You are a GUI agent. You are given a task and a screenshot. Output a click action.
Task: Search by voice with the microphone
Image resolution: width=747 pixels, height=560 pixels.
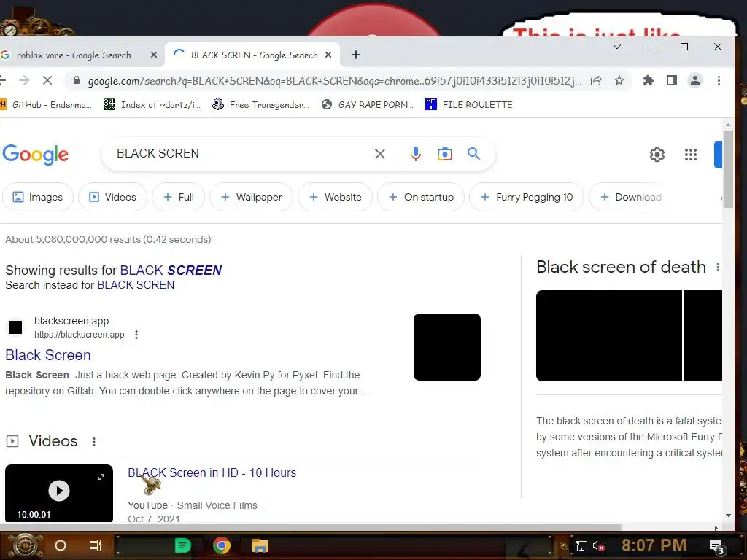[415, 154]
